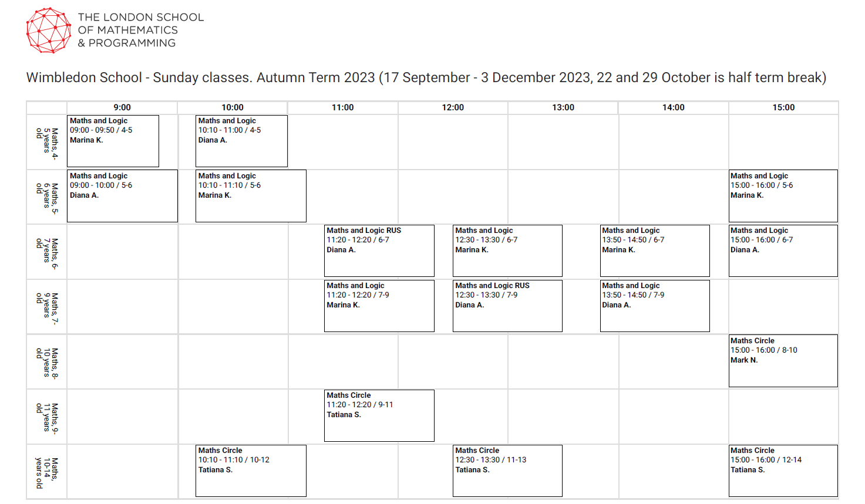Open Diana A. 10:10 - 11:00 / 4-5 class
The image size is (865, 504).
point(241,141)
